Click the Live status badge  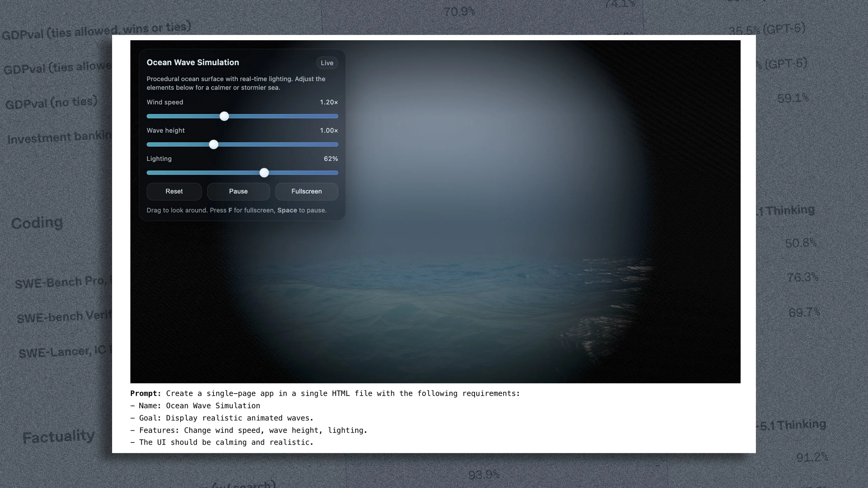[x=327, y=63]
